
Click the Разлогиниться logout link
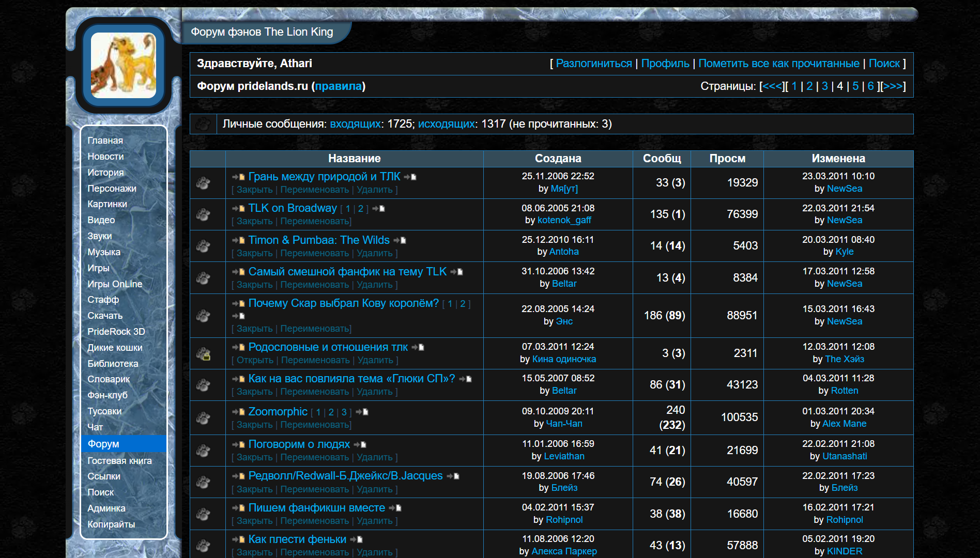[x=593, y=64]
